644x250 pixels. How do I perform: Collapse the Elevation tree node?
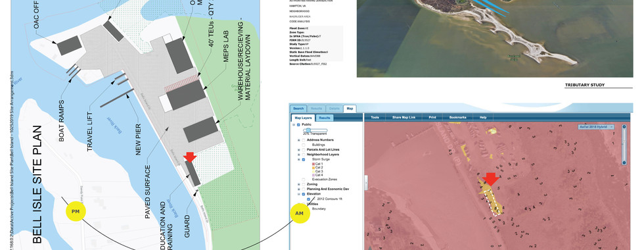tap(298, 194)
